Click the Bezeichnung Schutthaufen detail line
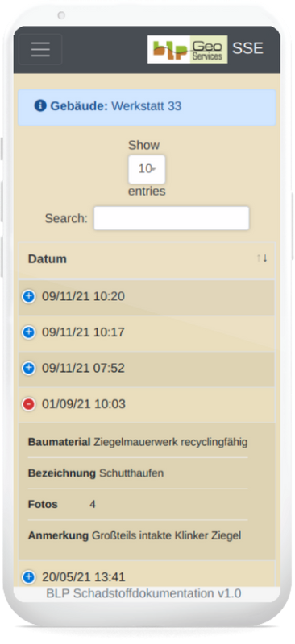This screenshot has height=644, width=295. (x=96, y=473)
